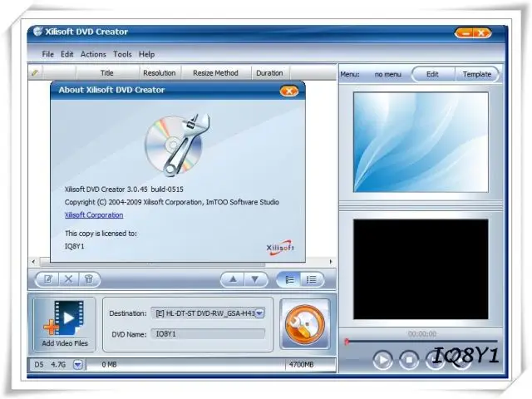Move item up with the up arrow
The width and height of the screenshot is (532, 399).
(233, 279)
